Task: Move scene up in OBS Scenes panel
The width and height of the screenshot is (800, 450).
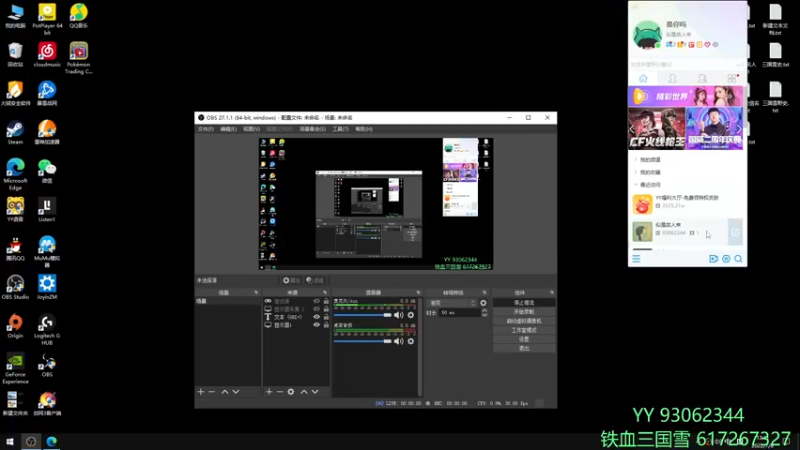Action: click(224, 392)
